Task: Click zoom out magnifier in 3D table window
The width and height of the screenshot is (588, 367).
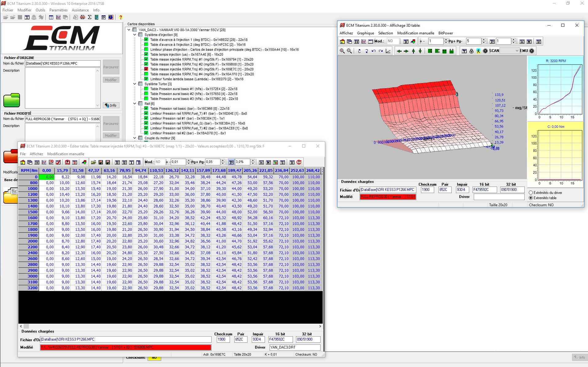Action: click(349, 51)
